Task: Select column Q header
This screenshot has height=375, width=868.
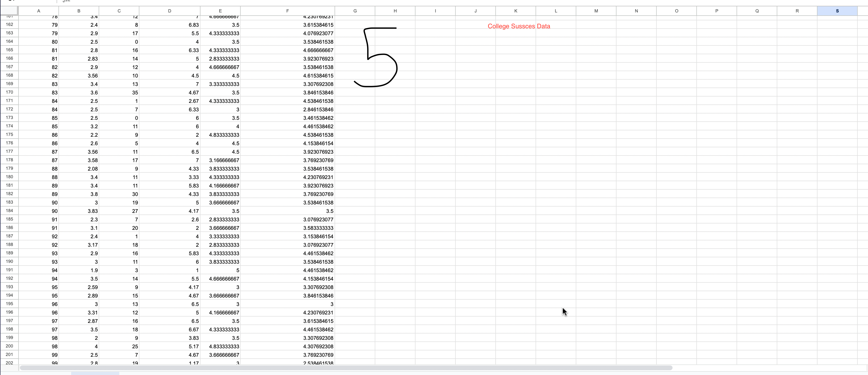Action: [x=757, y=10]
